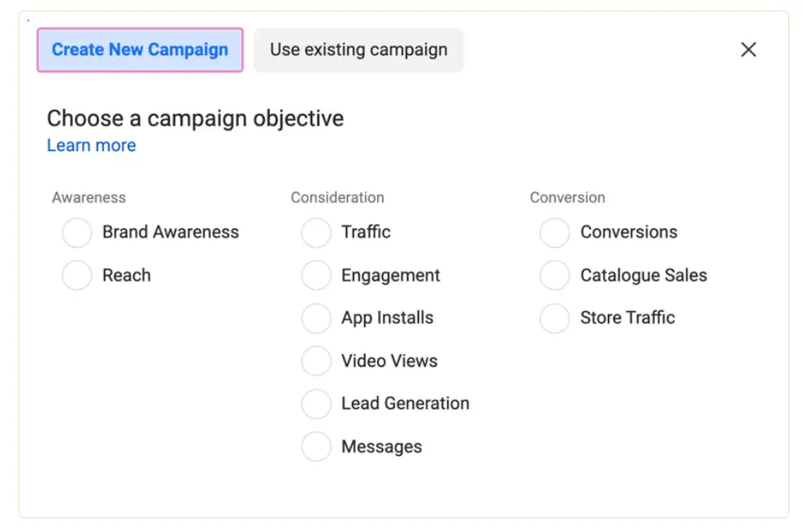This screenshot has height=532, width=803.
Task: Select the Store Traffic objective
Action: [554, 318]
